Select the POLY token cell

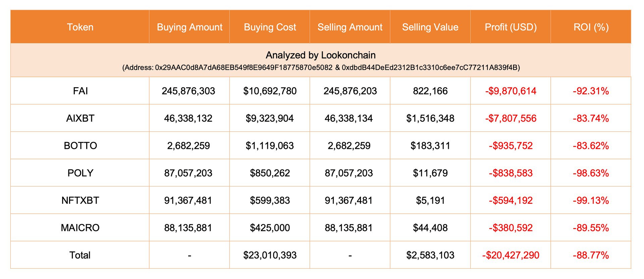tap(80, 173)
